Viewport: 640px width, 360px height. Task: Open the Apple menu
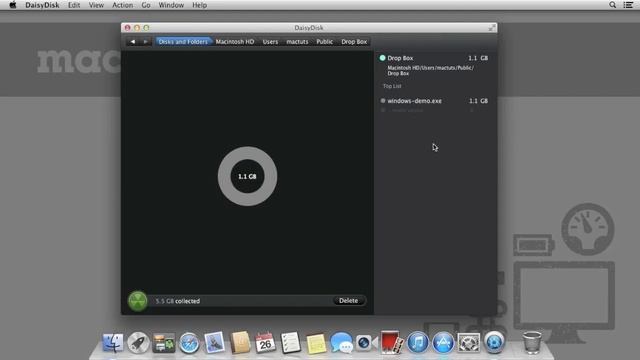click(x=13, y=5)
